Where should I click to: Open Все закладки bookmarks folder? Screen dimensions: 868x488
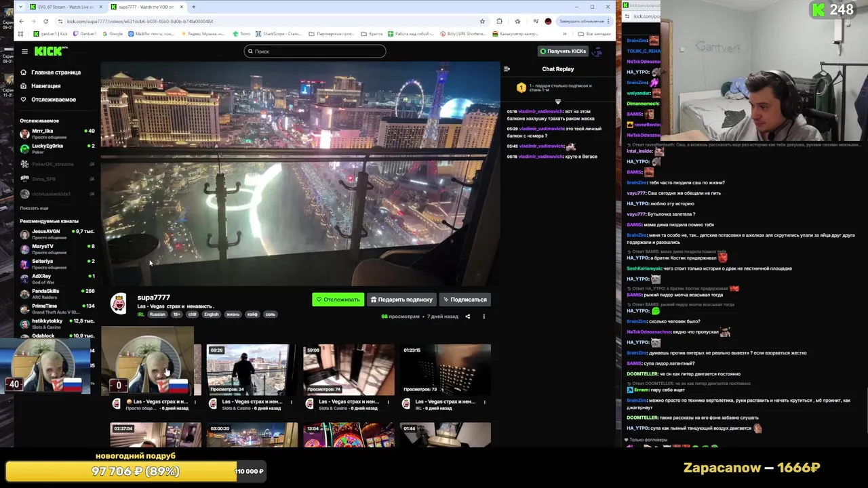595,33
